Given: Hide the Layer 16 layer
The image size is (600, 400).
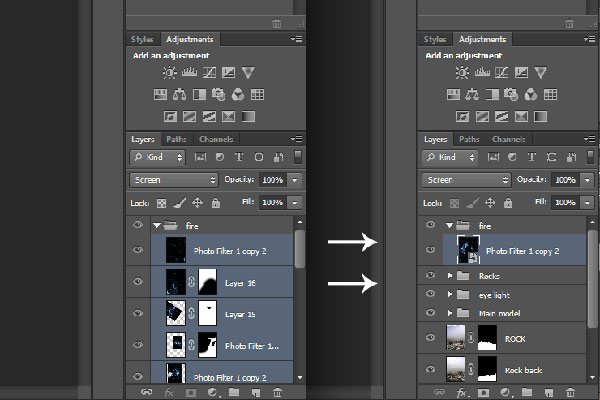Looking at the screenshot, I should 138,282.
